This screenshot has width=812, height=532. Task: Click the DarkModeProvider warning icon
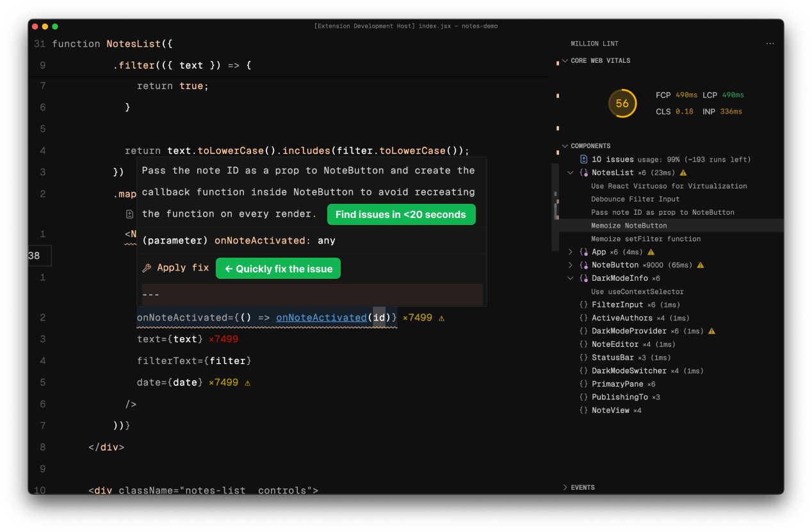[711, 331]
